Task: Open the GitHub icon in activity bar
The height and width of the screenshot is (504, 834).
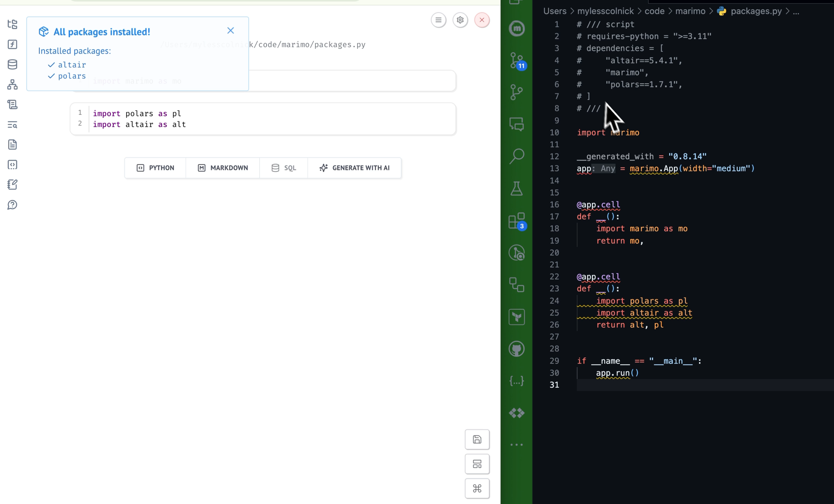Action: (516, 349)
